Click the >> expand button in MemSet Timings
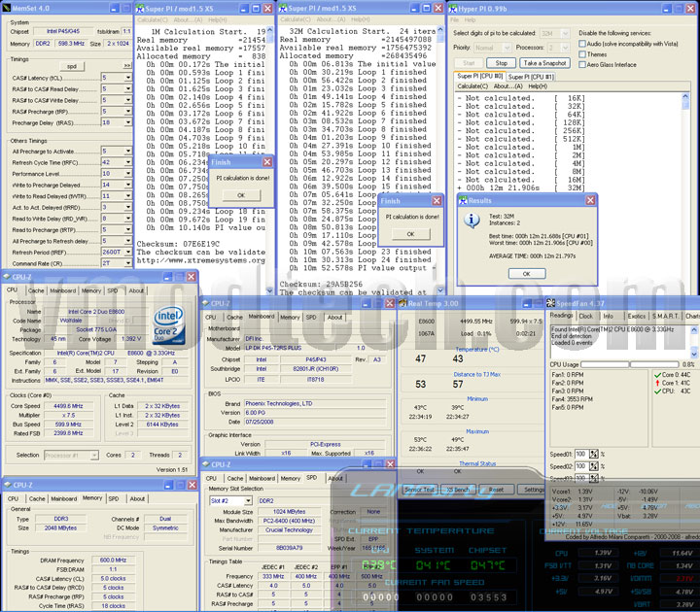 tap(127, 66)
